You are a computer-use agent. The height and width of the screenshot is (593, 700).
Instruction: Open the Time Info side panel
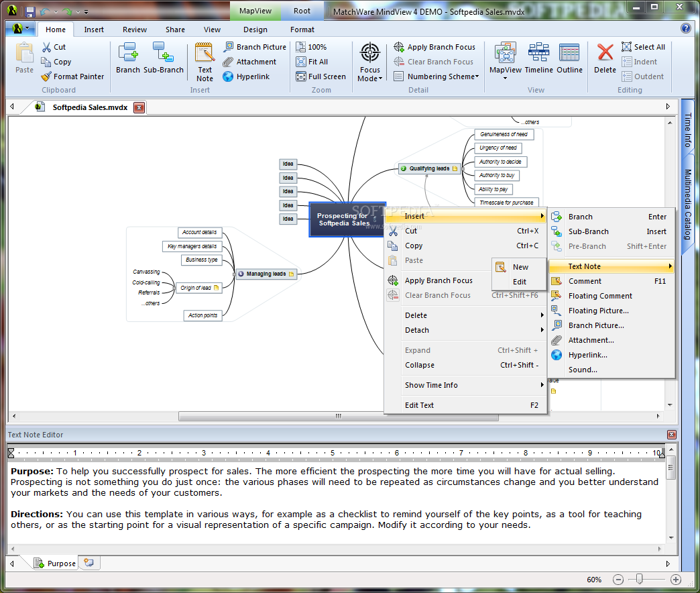point(687,130)
